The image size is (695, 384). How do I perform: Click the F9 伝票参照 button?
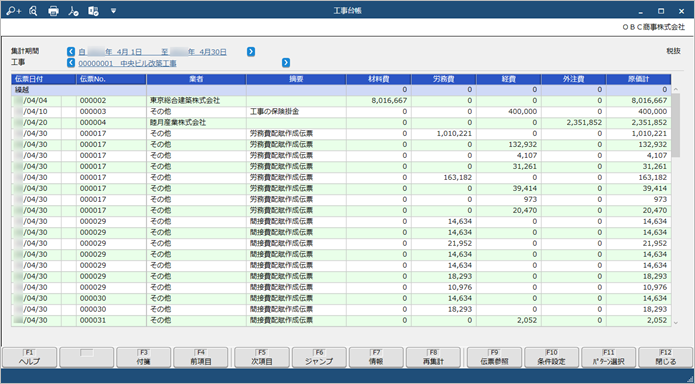[x=494, y=357]
